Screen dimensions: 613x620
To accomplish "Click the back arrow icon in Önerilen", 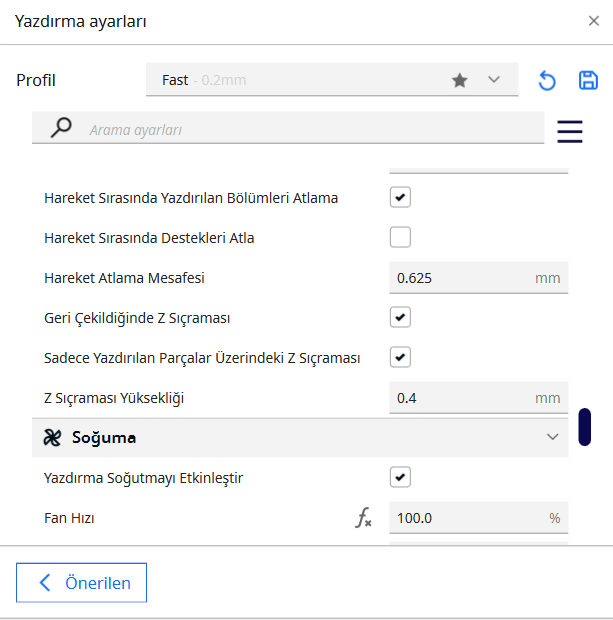I will pyautogui.click(x=45, y=583).
